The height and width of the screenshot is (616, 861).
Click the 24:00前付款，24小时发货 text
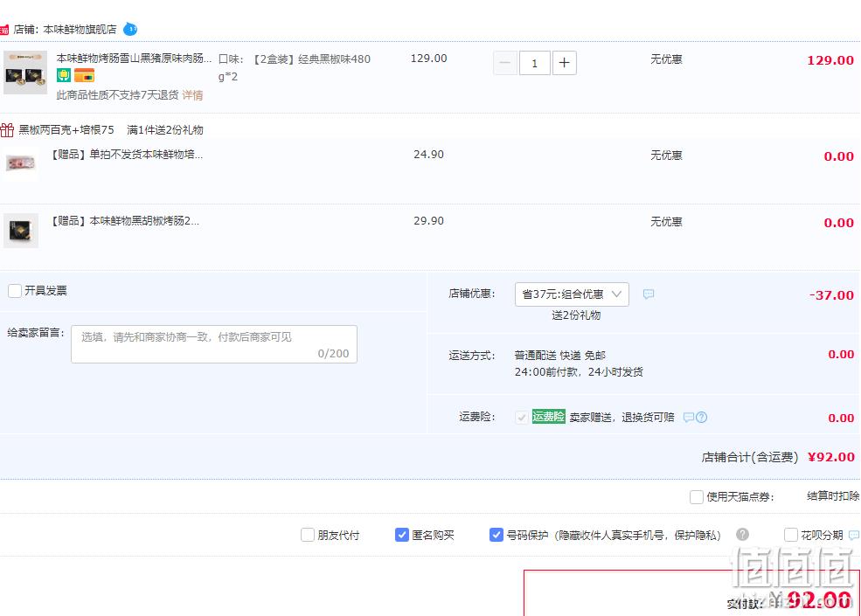pyautogui.click(x=579, y=371)
